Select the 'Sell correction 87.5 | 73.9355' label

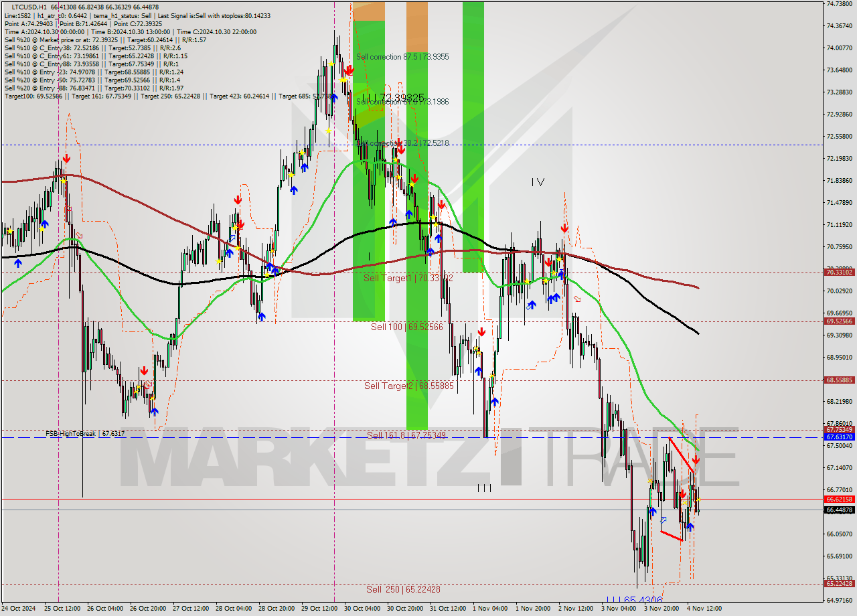(402, 57)
